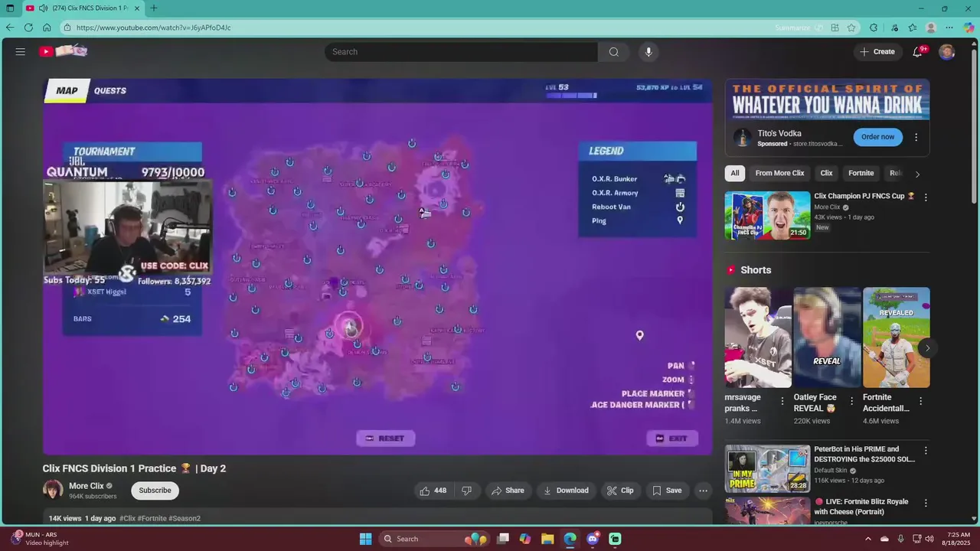Image resolution: width=980 pixels, height=551 pixels.
Task: Open the YouTube guide hamburger menu
Action: [x=21, y=51]
